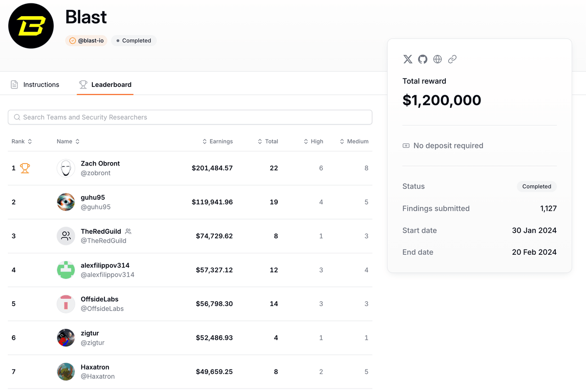Switch to the Instructions tab
Image resolution: width=586 pixels, height=392 pixels.
pos(35,84)
